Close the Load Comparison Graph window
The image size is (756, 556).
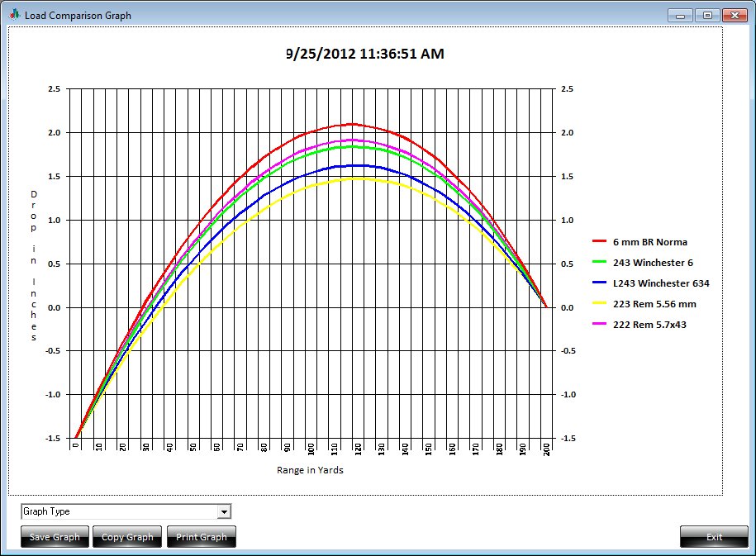coord(732,16)
